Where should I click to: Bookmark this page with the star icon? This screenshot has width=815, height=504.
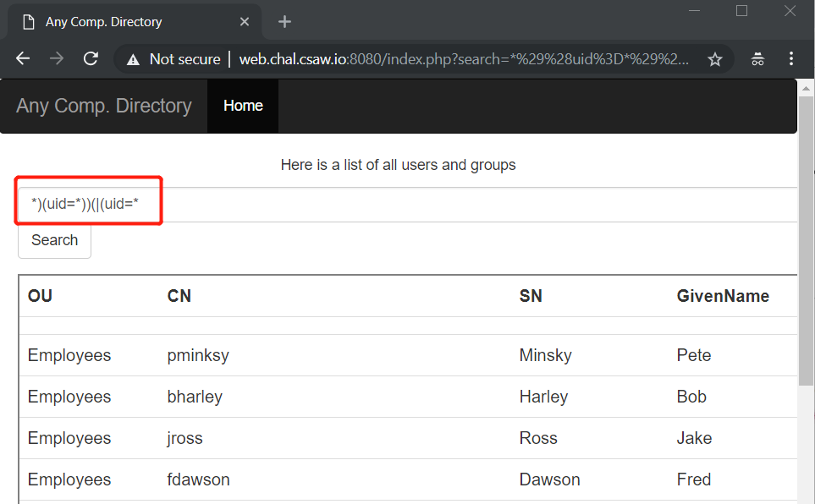pyautogui.click(x=715, y=59)
